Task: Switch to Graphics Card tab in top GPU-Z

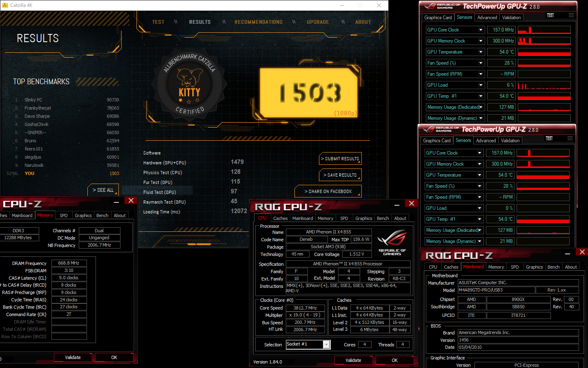Action: 438,18
